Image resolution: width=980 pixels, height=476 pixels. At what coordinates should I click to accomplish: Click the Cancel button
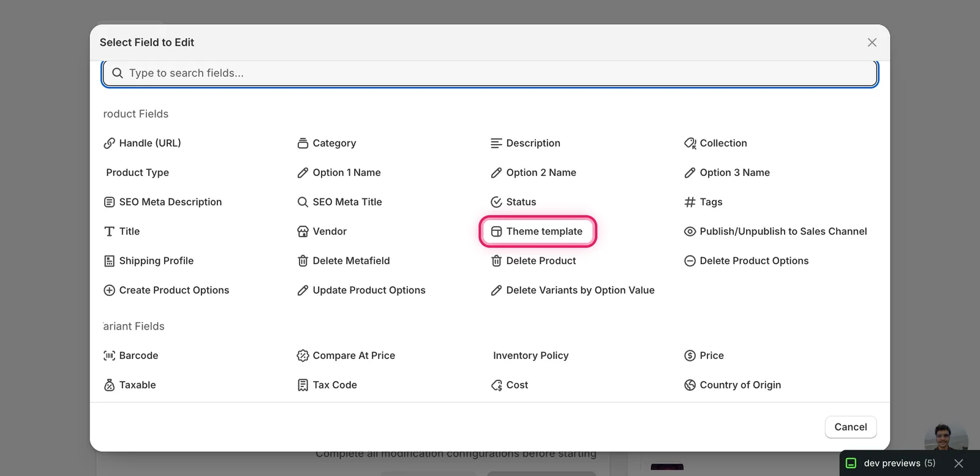[x=851, y=427]
